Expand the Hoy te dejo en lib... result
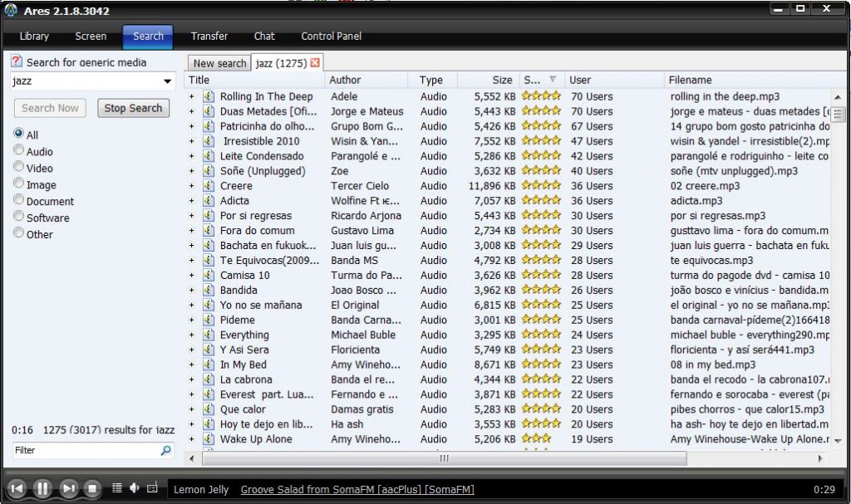 192,424
